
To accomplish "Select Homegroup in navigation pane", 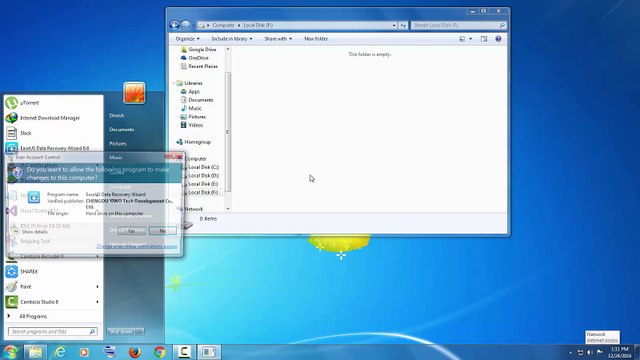I will (x=193, y=142).
